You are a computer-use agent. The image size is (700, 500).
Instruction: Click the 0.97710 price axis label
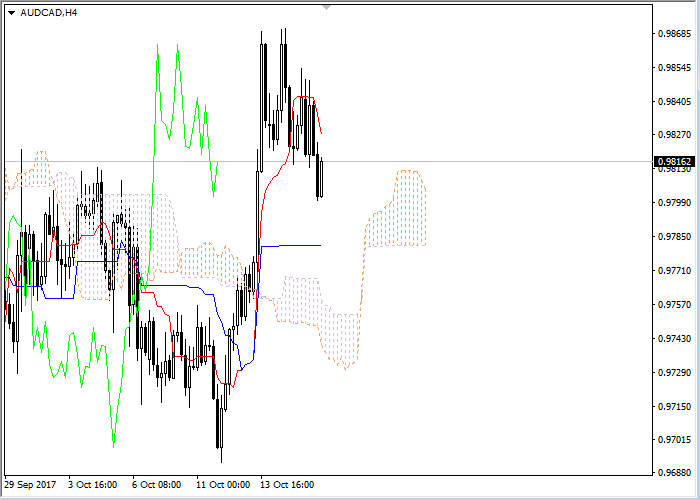pos(675,271)
